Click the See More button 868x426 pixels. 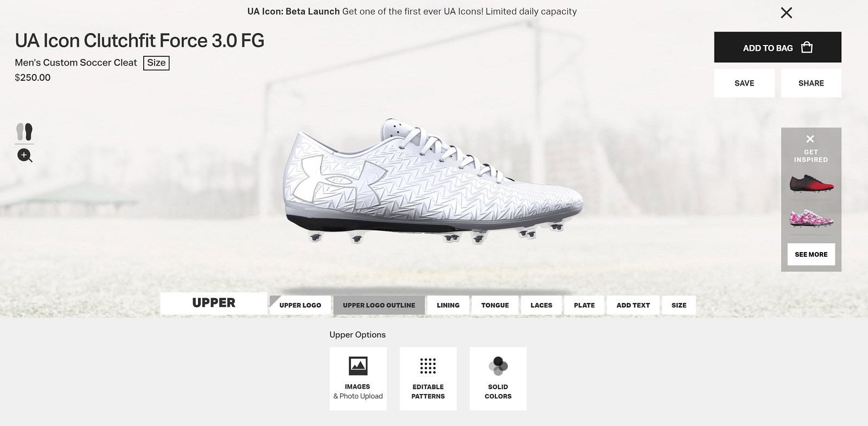point(811,254)
